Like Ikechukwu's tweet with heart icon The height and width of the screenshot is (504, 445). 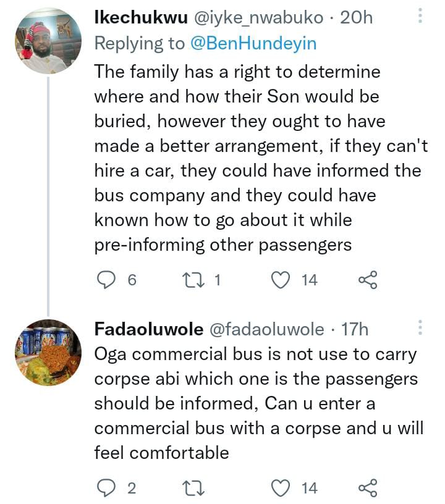tap(282, 280)
